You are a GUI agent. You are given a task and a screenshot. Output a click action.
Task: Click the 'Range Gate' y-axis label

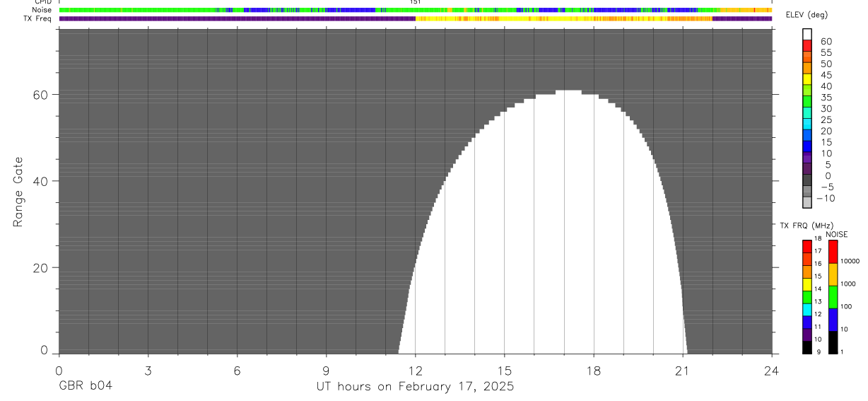click(x=19, y=192)
